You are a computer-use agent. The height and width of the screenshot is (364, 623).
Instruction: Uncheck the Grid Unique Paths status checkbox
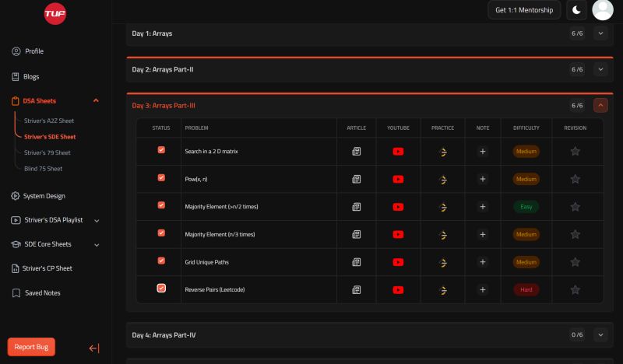click(x=161, y=261)
